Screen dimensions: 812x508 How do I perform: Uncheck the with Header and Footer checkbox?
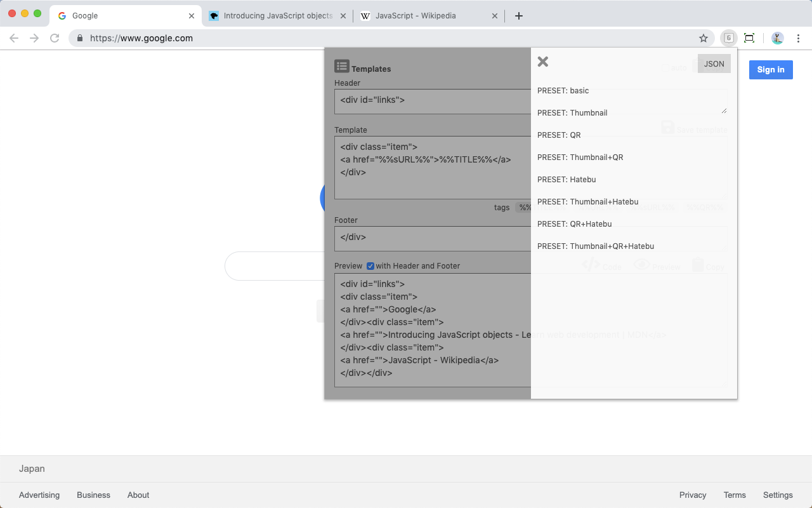pyautogui.click(x=370, y=266)
